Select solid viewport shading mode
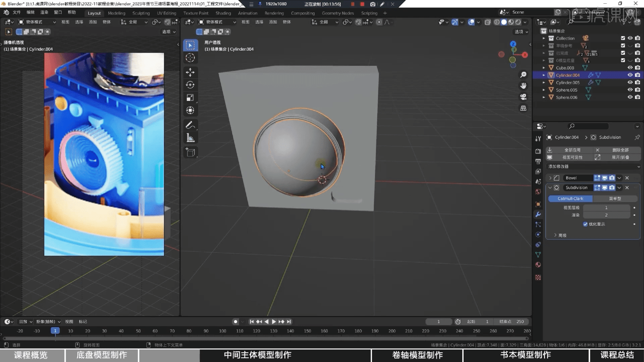Viewport: 644px width, 362px height. coord(504,22)
